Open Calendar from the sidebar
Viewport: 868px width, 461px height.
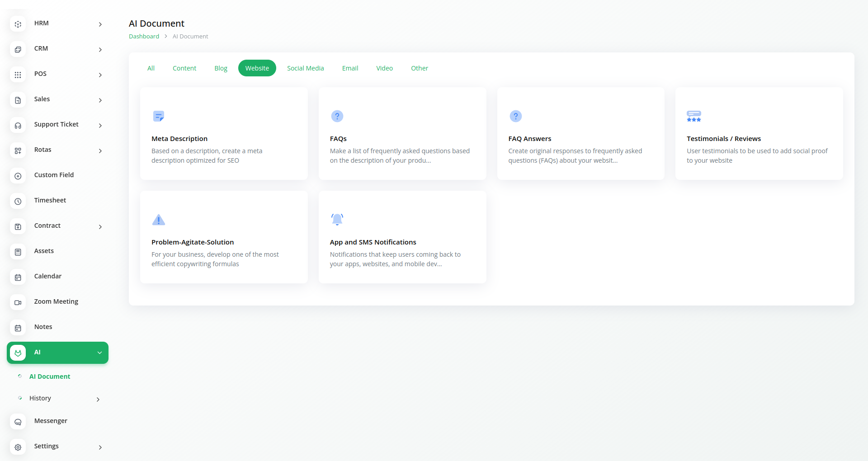(48, 276)
